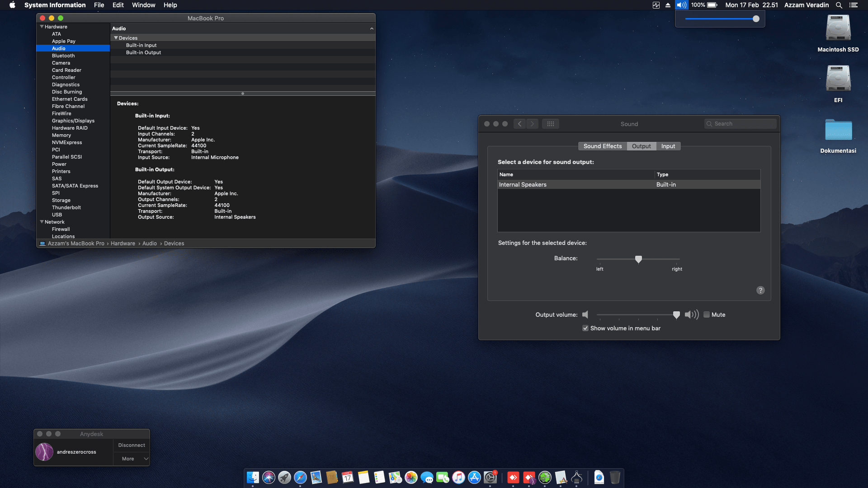Click Hardware in the path bar
This screenshot has height=488, width=868.
123,244
